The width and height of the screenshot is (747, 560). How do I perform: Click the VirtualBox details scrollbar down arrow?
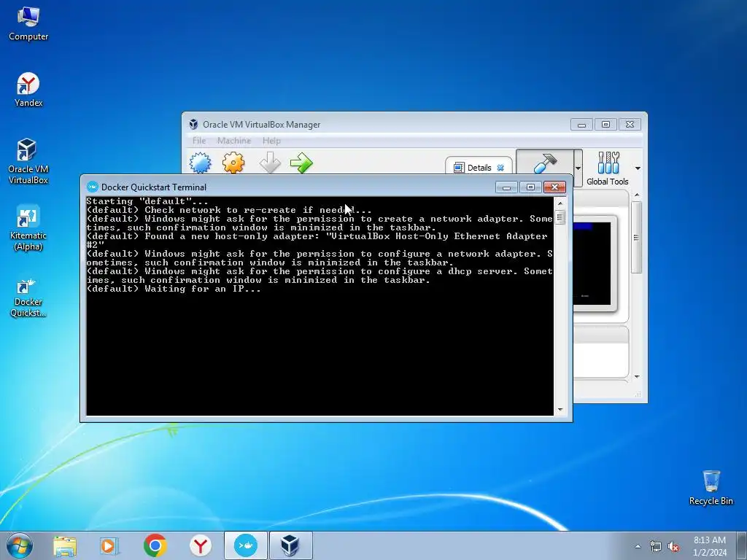pos(637,377)
